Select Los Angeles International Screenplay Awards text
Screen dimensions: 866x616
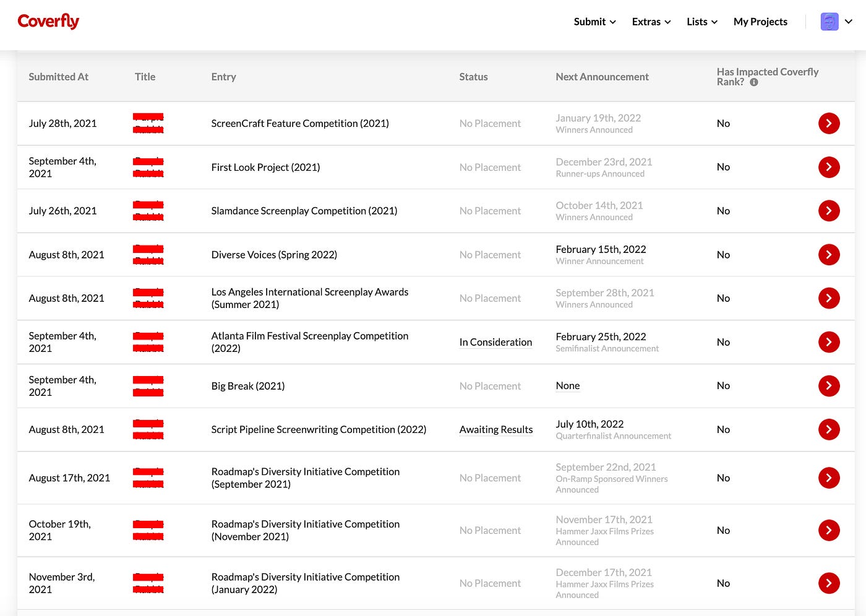tap(310, 298)
